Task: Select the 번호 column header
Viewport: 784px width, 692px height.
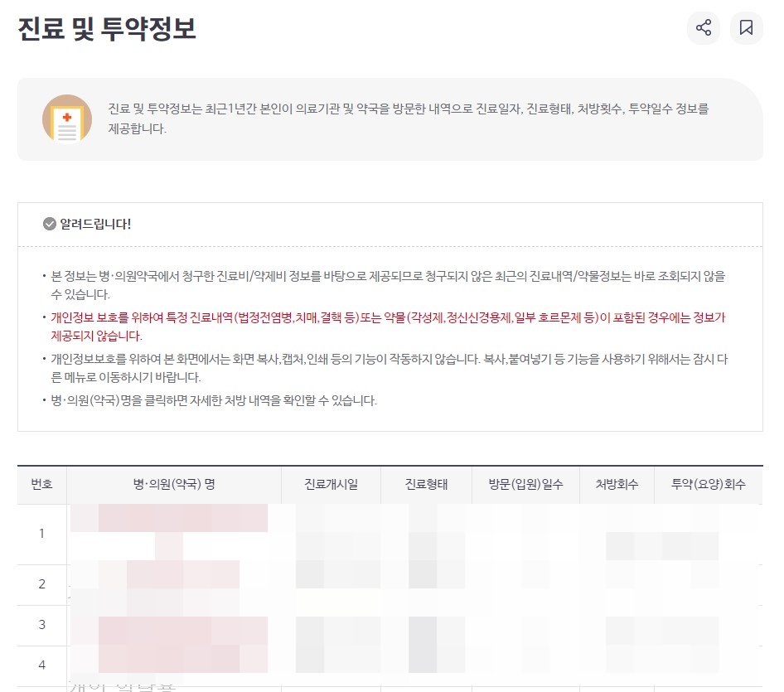Action: pyautogui.click(x=42, y=484)
